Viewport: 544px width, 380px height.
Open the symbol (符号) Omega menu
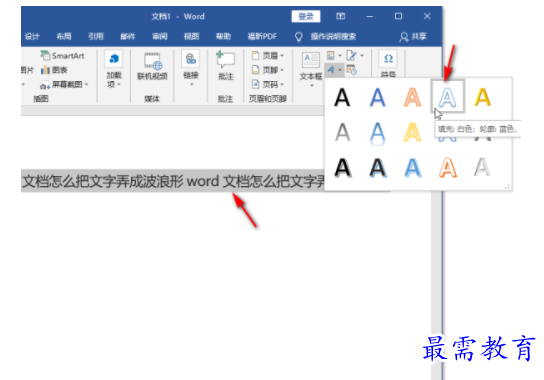point(388,65)
